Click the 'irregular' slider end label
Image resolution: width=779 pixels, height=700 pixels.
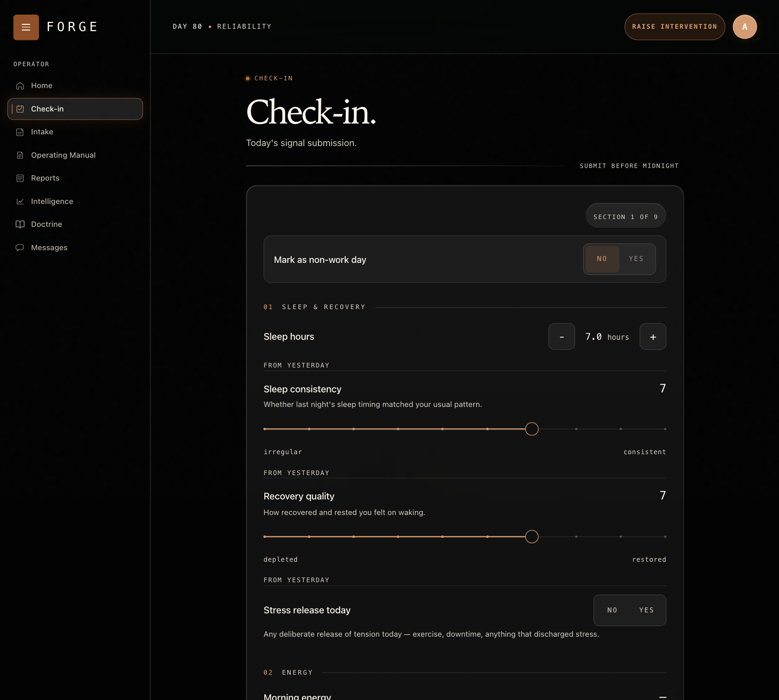[x=283, y=452]
